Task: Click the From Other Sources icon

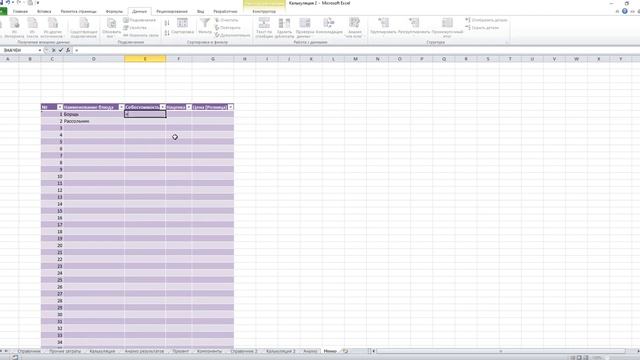Action: point(52,27)
